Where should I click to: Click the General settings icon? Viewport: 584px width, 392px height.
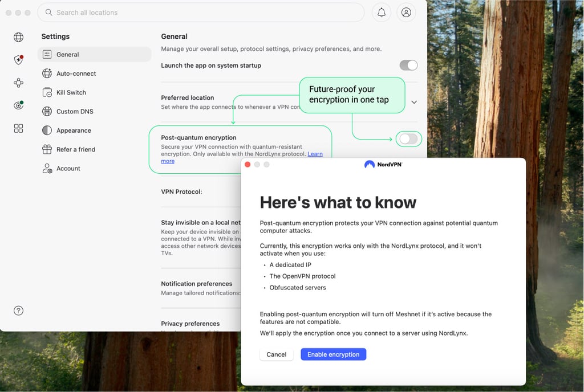click(47, 54)
